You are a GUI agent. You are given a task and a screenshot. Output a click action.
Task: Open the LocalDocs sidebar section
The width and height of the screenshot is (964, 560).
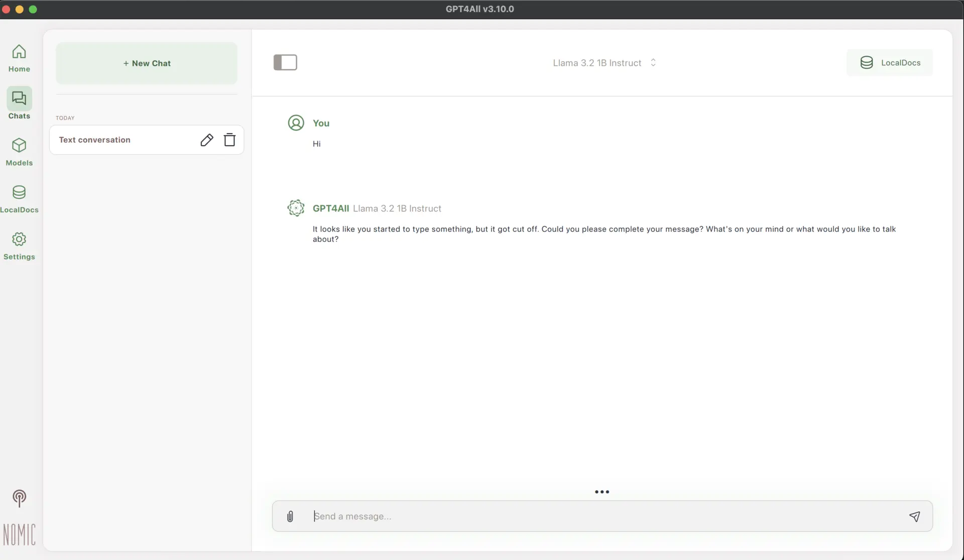pyautogui.click(x=19, y=198)
